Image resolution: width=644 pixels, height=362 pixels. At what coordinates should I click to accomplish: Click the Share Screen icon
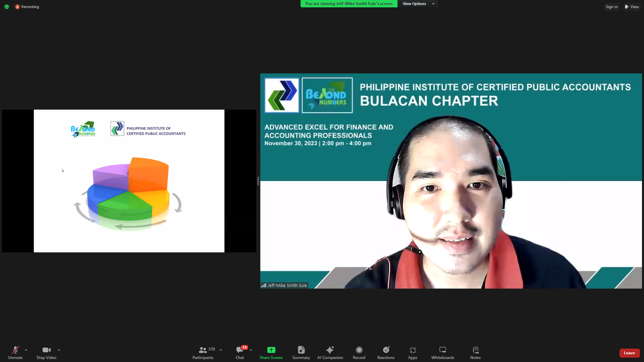(x=271, y=350)
